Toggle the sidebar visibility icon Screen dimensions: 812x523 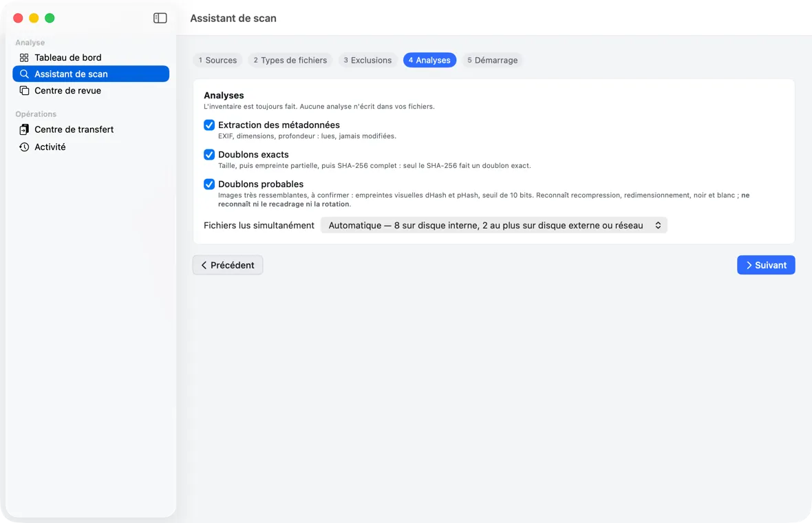(x=160, y=18)
